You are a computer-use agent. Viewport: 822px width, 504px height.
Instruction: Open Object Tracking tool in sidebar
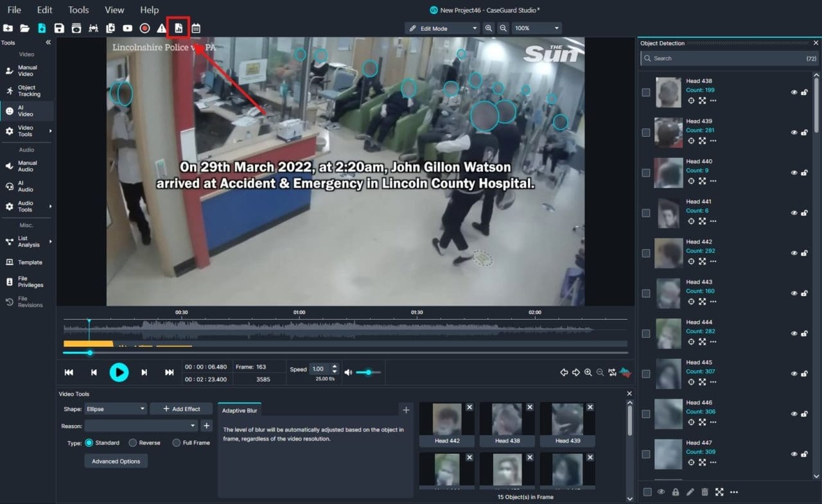pyautogui.click(x=27, y=91)
